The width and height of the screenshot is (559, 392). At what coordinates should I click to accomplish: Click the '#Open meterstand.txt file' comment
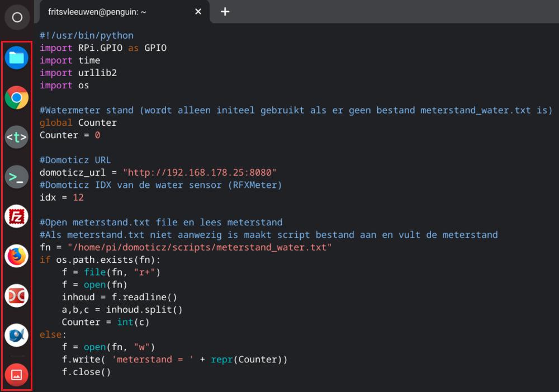(x=161, y=223)
